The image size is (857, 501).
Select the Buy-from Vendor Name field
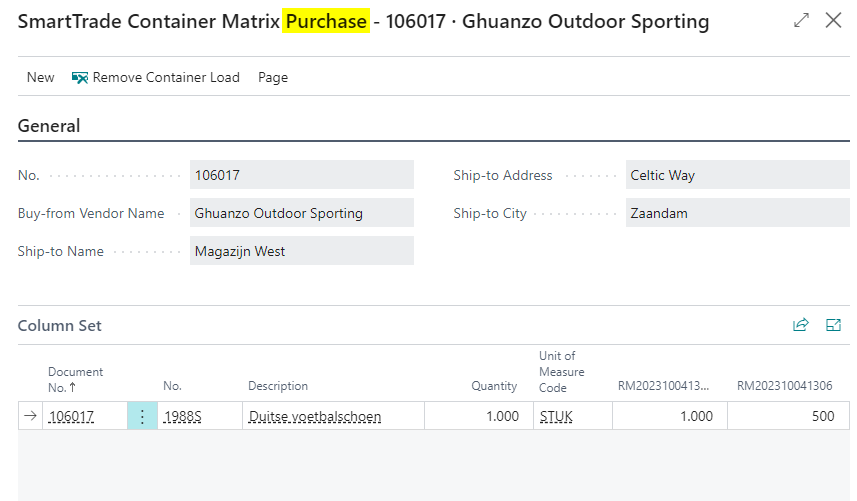click(302, 213)
